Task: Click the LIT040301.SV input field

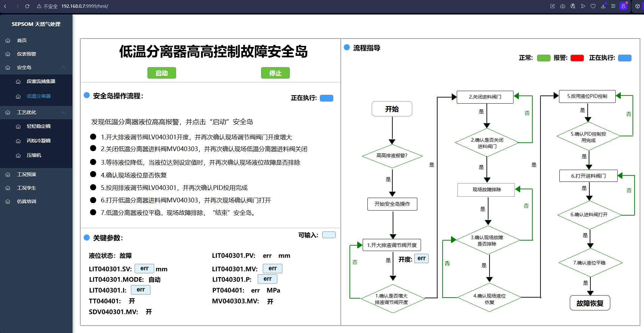Action: tap(144, 269)
